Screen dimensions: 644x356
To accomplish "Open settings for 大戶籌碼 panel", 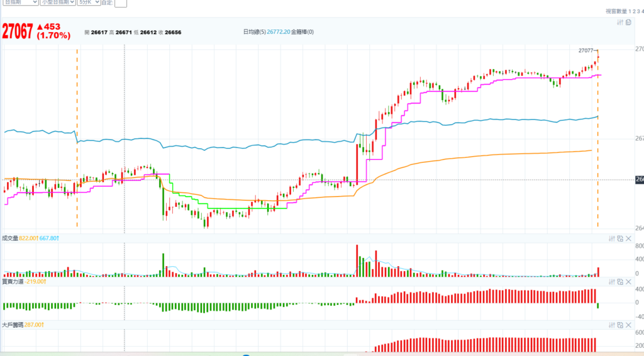I will tap(611, 325).
